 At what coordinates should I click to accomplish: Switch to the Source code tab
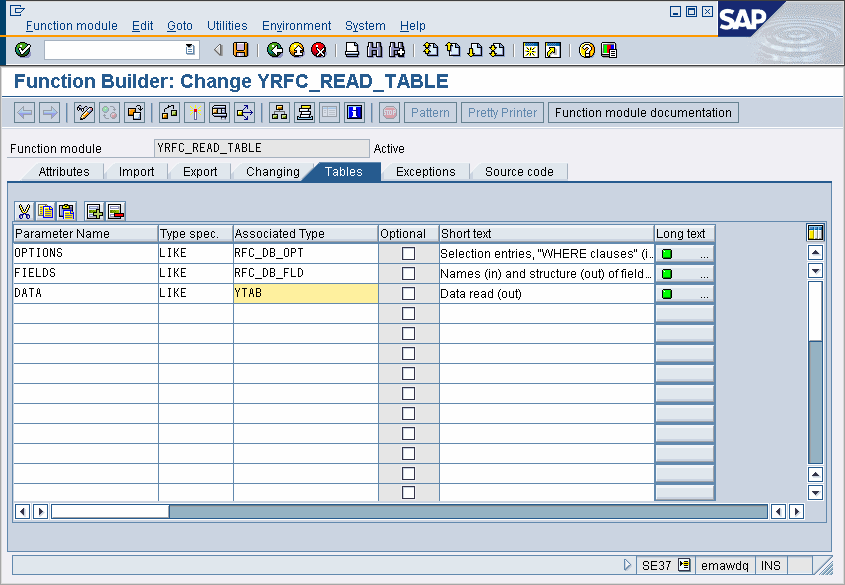tap(519, 172)
